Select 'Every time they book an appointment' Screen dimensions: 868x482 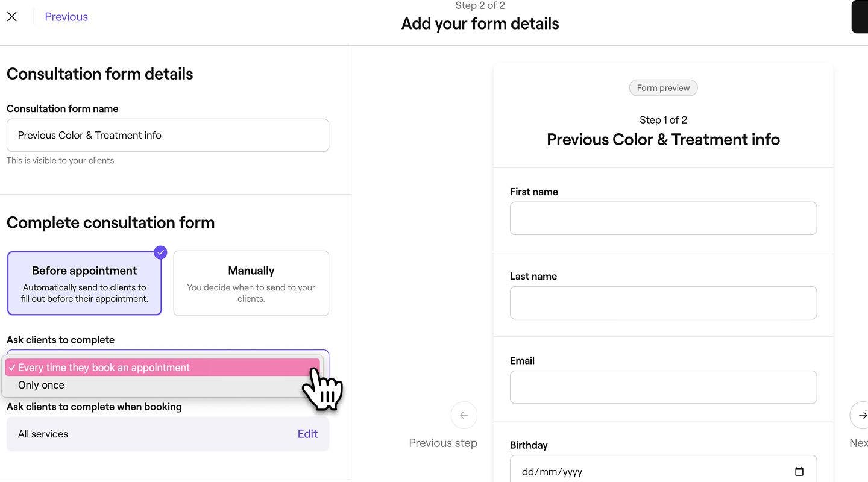163,368
